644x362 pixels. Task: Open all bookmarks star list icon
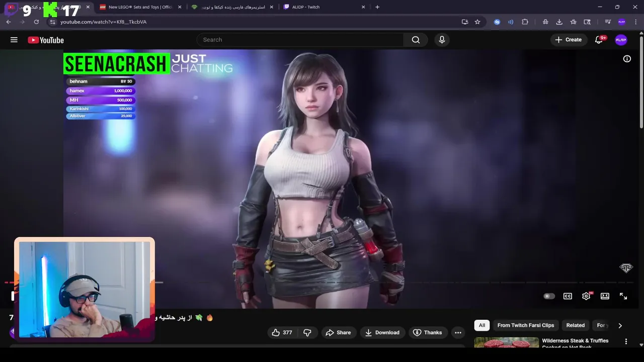(573, 22)
